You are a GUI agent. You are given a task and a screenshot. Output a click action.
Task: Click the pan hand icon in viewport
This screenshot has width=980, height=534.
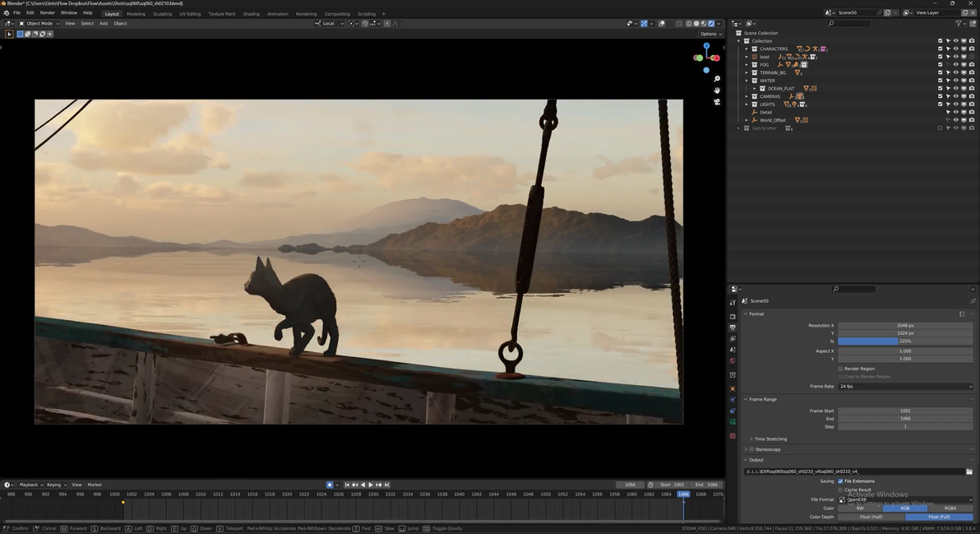coord(717,91)
